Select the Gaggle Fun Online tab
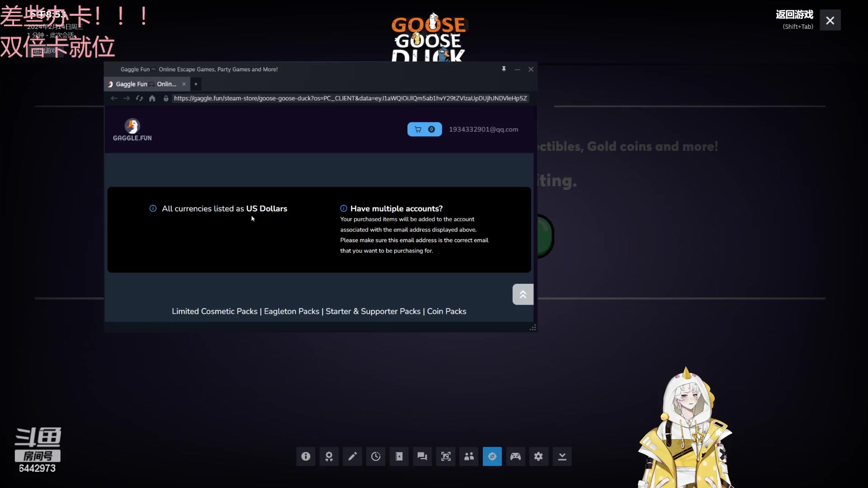Image resolution: width=868 pixels, height=488 pixels. coord(146,84)
